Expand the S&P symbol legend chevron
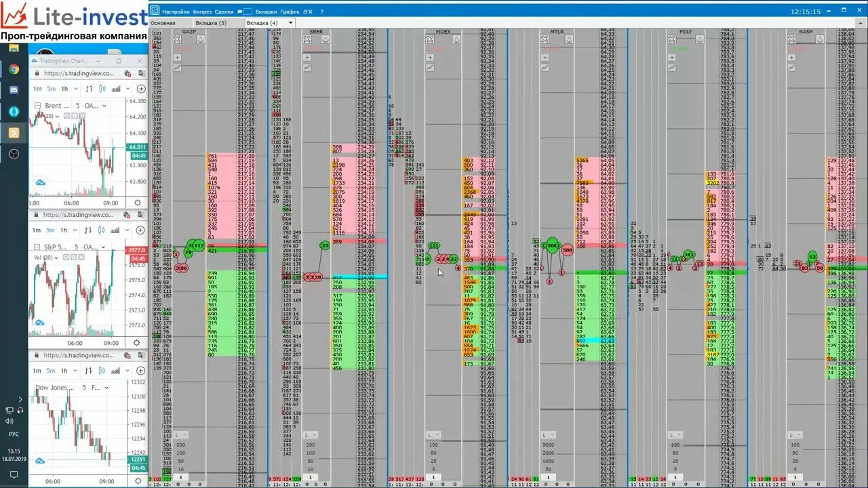868x488 pixels. coord(103,247)
